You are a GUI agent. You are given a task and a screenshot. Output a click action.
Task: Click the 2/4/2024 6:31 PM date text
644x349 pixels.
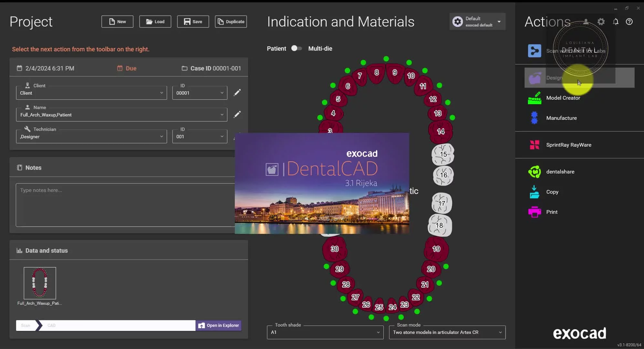(x=50, y=68)
